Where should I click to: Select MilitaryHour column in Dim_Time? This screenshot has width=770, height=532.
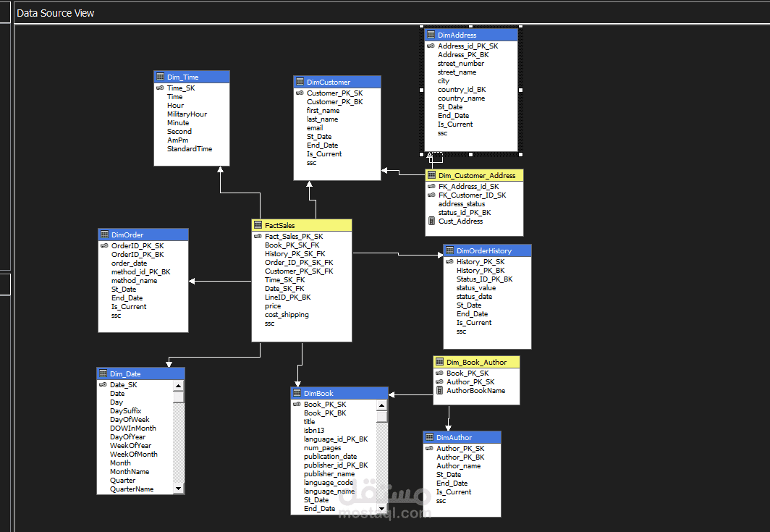click(187, 114)
